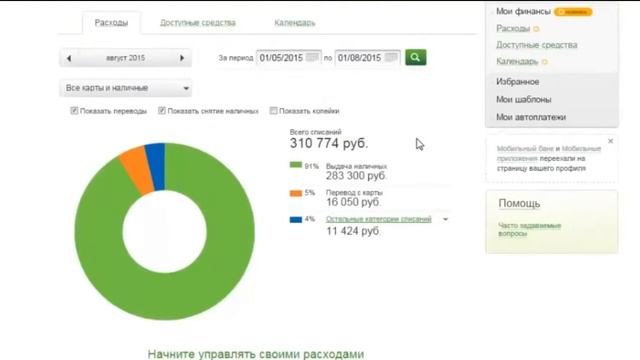
Task: Open Календарь in sidebar menu
Action: tap(517, 61)
